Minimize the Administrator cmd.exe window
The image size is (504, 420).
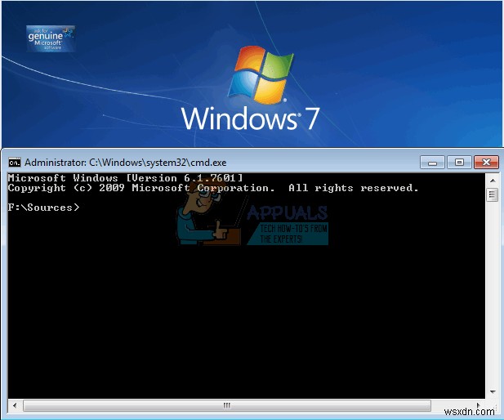point(432,163)
